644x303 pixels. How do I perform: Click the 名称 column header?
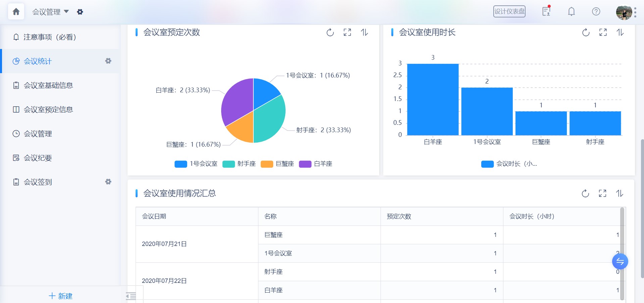click(319, 216)
